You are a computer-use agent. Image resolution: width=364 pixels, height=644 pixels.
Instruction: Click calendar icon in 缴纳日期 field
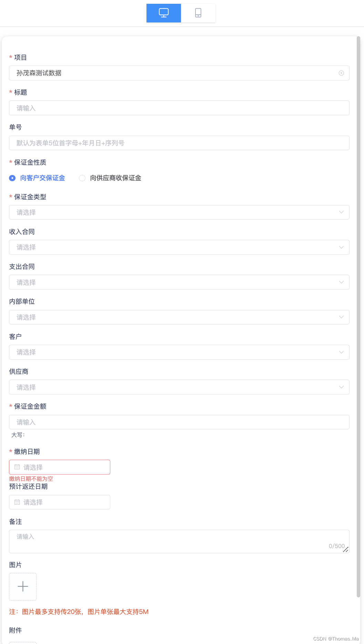point(17,467)
